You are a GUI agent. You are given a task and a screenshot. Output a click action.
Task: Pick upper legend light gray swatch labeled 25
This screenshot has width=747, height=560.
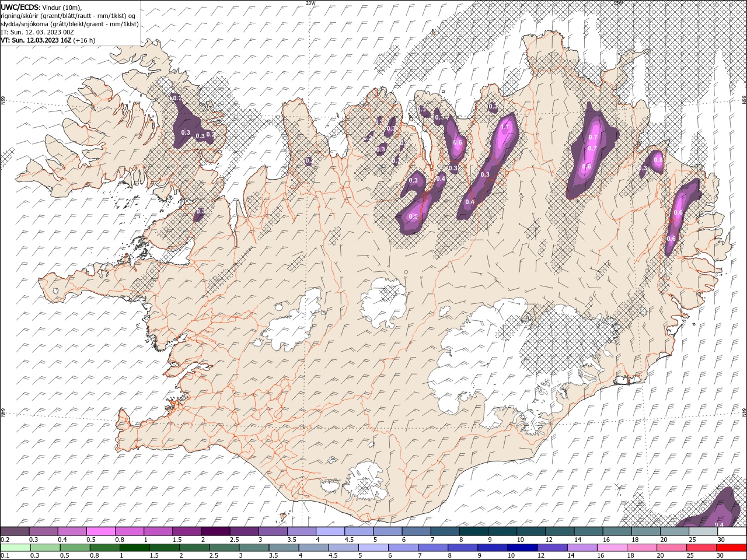pos(703,531)
